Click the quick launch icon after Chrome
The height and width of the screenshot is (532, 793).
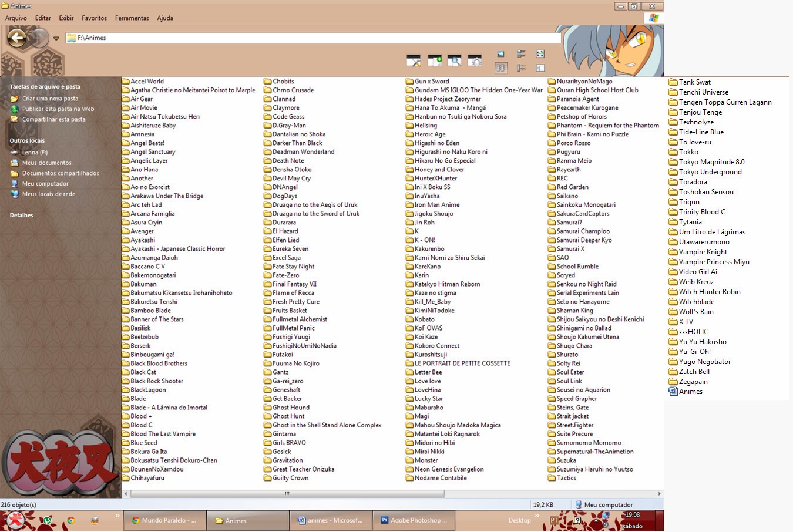pos(95,520)
